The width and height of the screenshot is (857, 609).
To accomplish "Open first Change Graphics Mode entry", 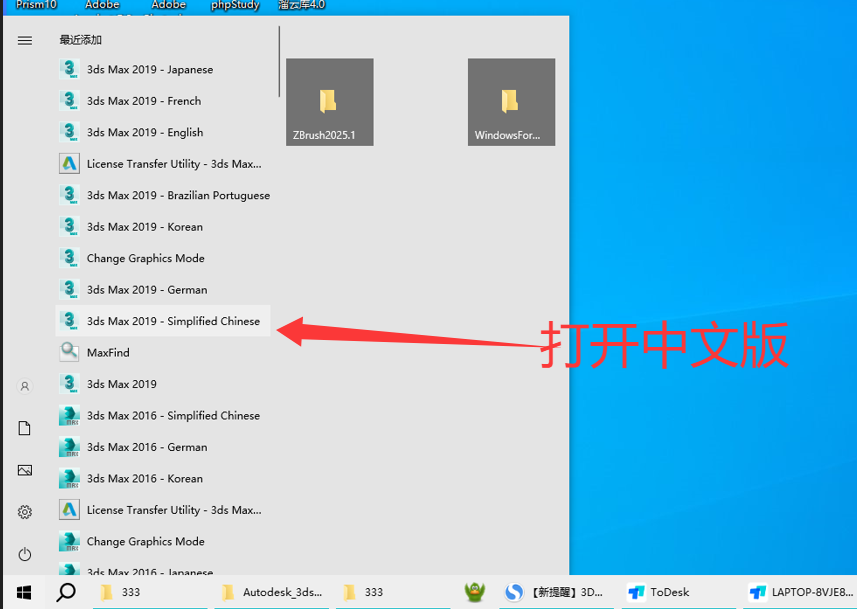I will pyautogui.click(x=145, y=258).
